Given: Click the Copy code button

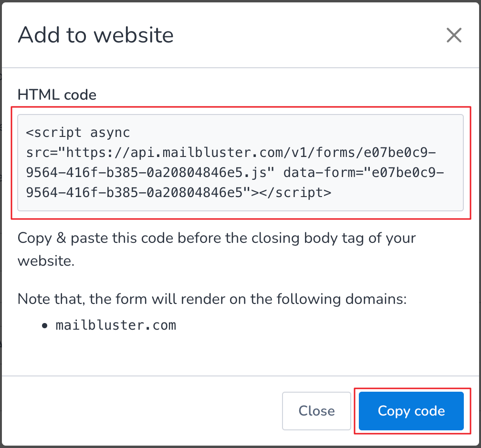Looking at the screenshot, I should click(x=411, y=411).
